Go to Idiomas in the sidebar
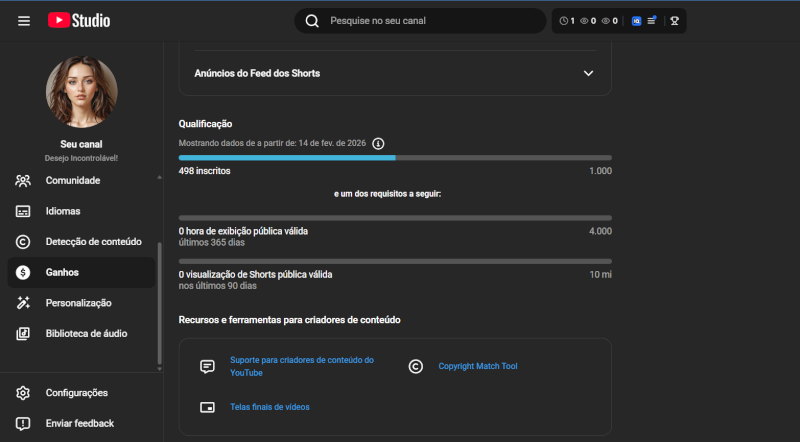Image resolution: width=800 pixels, height=442 pixels. [62, 211]
